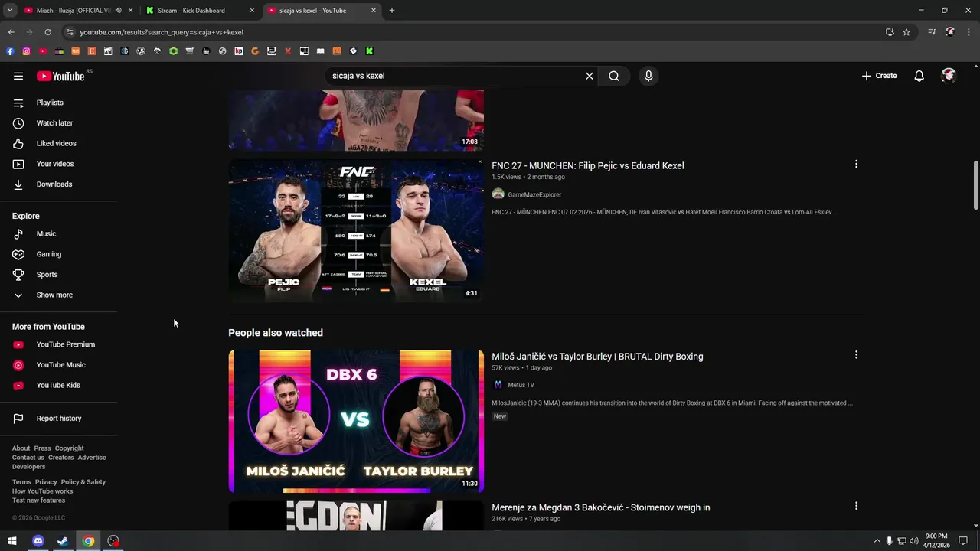
Task: Click the browser address bar URL
Action: coord(162,32)
